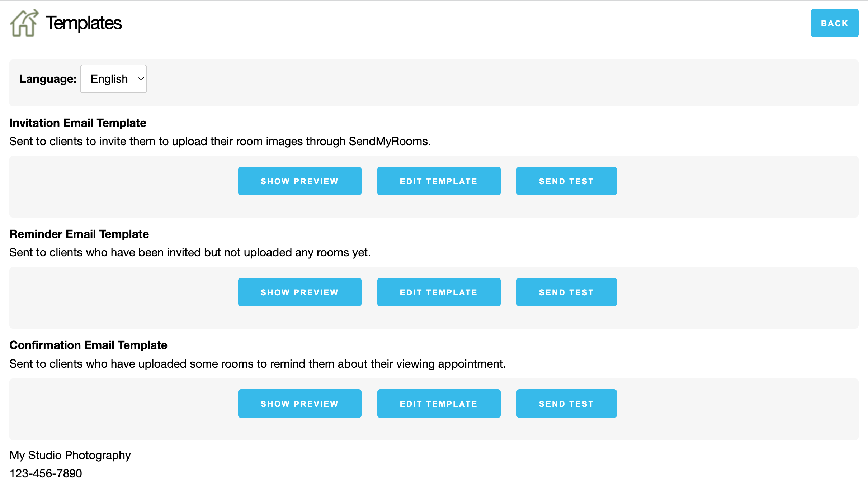Click the Invitation Email Template heading

pos(78,123)
